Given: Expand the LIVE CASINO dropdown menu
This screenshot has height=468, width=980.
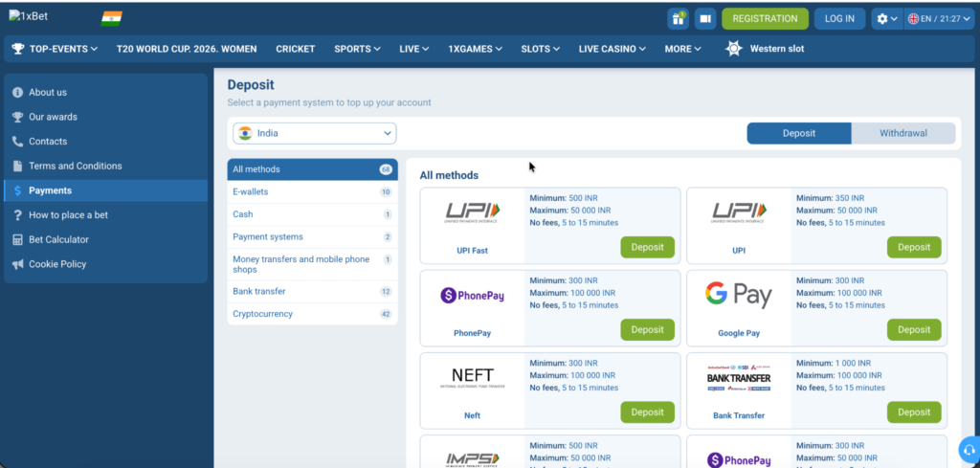Looking at the screenshot, I should click(x=612, y=49).
